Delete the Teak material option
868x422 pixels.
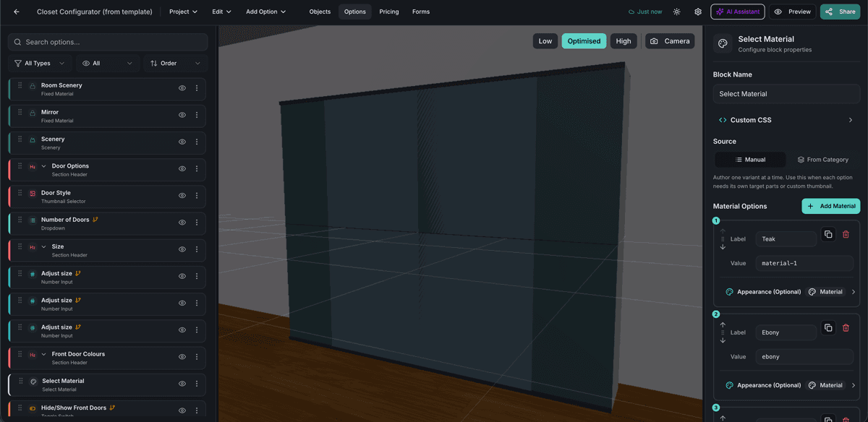click(x=846, y=234)
